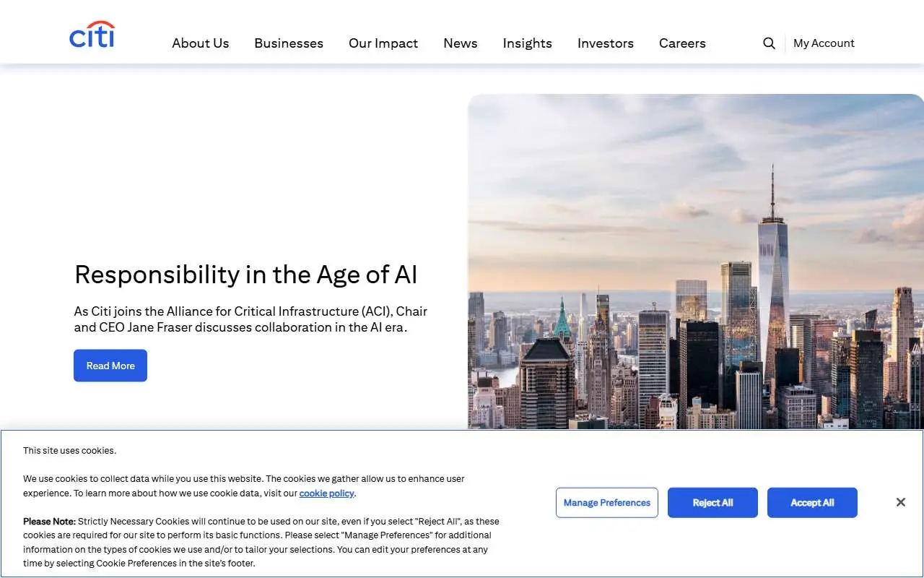Open the Investors navigation item
Image resolution: width=924 pixels, height=578 pixels.
coord(606,43)
